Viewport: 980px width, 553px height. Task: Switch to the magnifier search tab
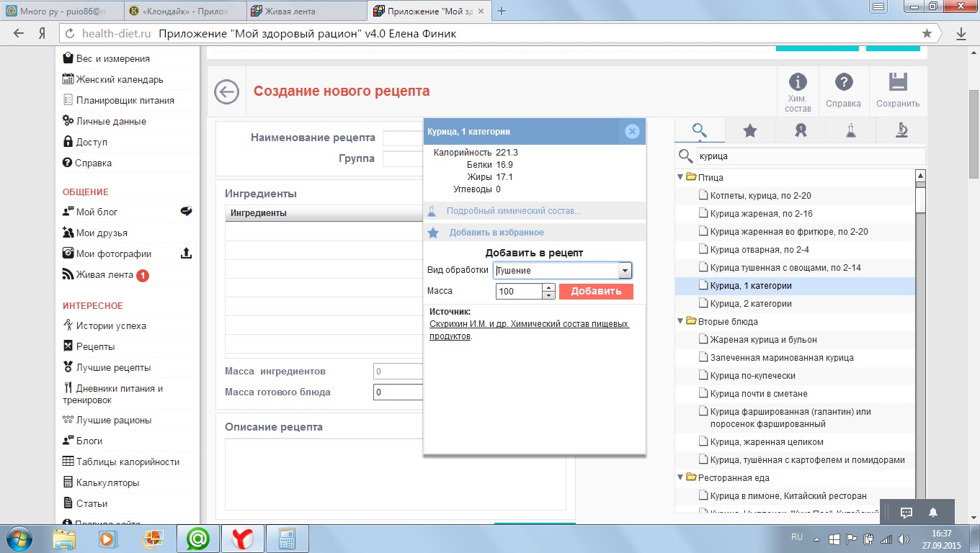click(x=699, y=130)
